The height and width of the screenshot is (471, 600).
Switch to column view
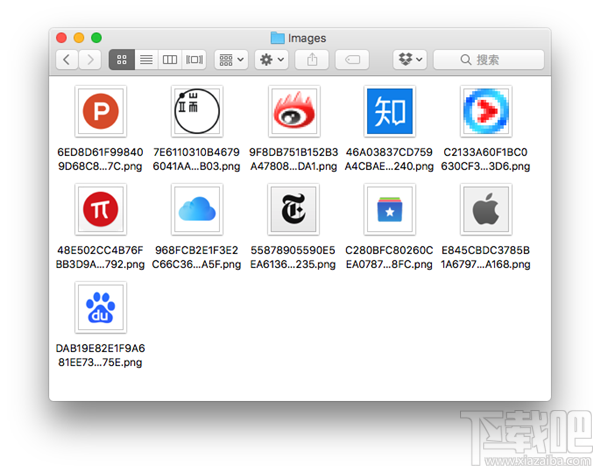pyautogui.click(x=170, y=60)
